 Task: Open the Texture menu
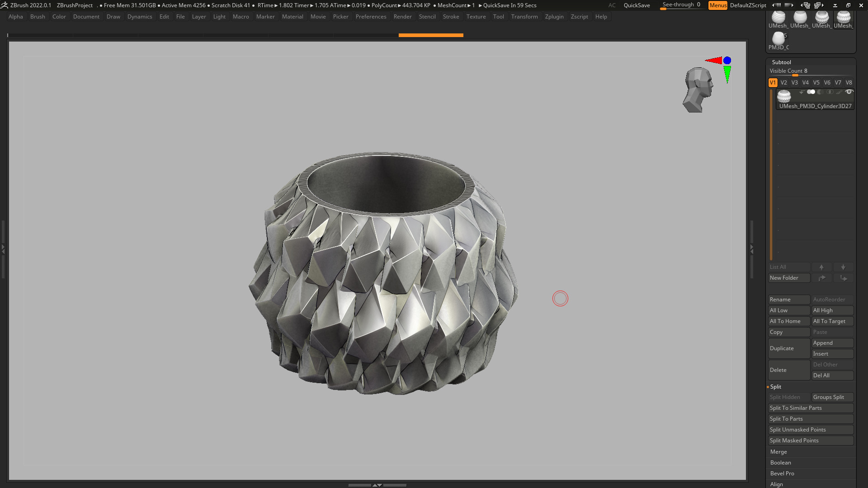coord(476,17)
